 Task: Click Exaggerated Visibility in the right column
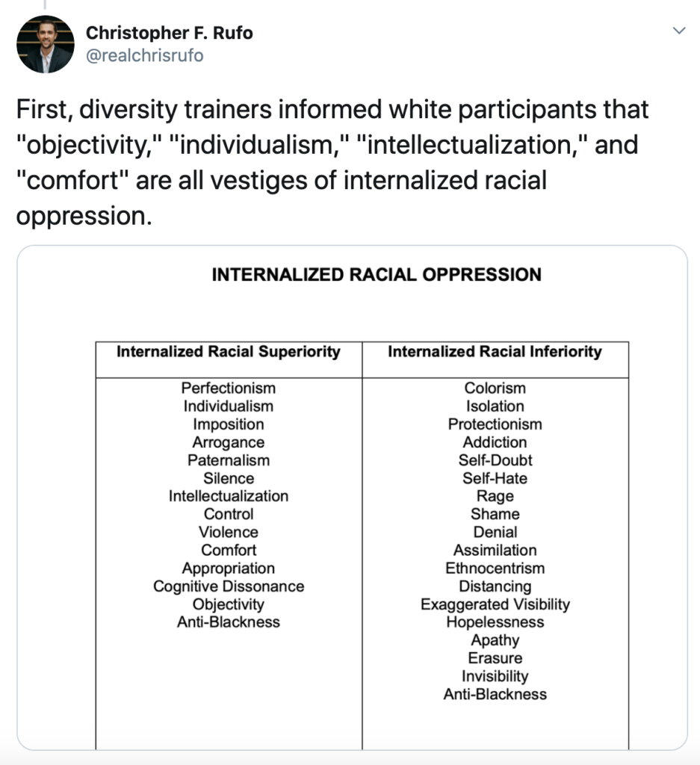(495, 604)
